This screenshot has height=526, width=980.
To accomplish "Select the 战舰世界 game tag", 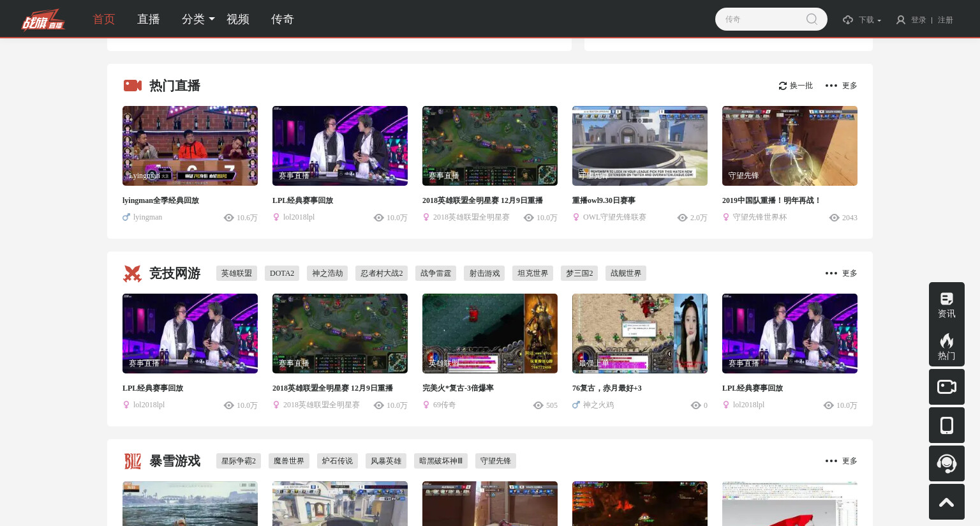I will click(x=626, y=273).
